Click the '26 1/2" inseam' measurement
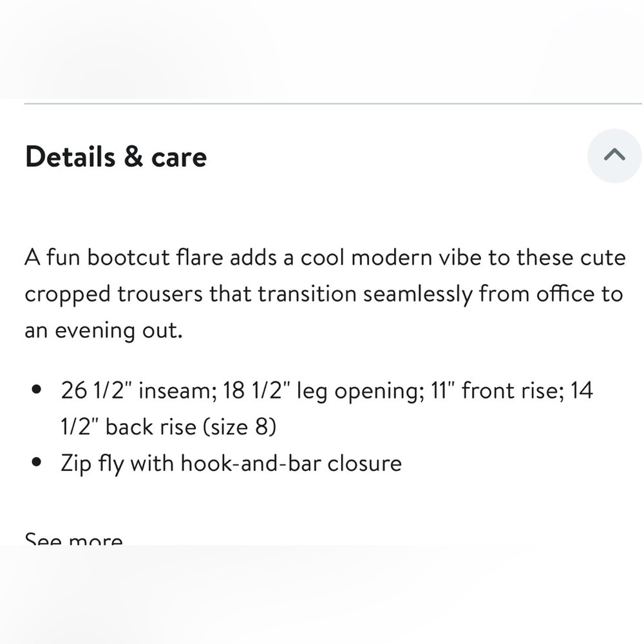This screenshot has height=644, width=644. click(x=139, y=390)
